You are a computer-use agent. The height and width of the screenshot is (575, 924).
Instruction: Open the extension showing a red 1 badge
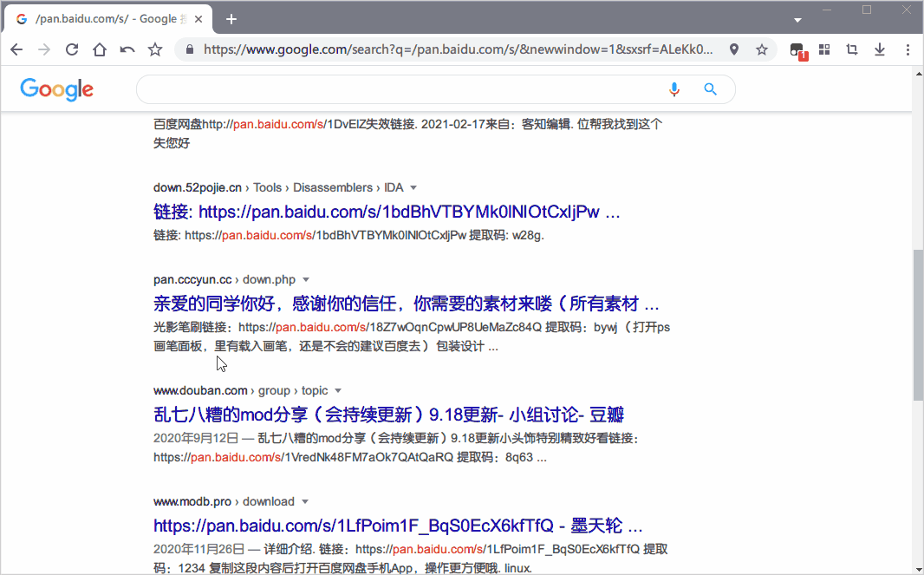point(797,49)
